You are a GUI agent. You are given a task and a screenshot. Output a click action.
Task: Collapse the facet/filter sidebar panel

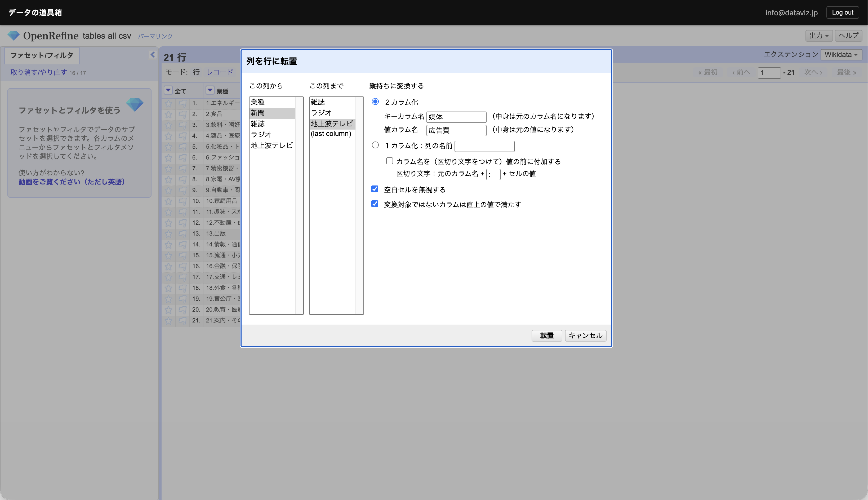coord(152,54)
